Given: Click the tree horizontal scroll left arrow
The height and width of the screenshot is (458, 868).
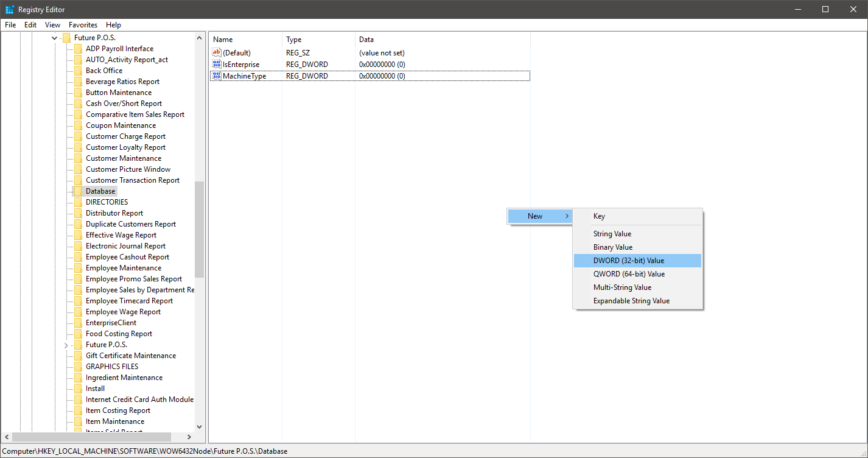Looking at the screenshot, I should (7, 437).
